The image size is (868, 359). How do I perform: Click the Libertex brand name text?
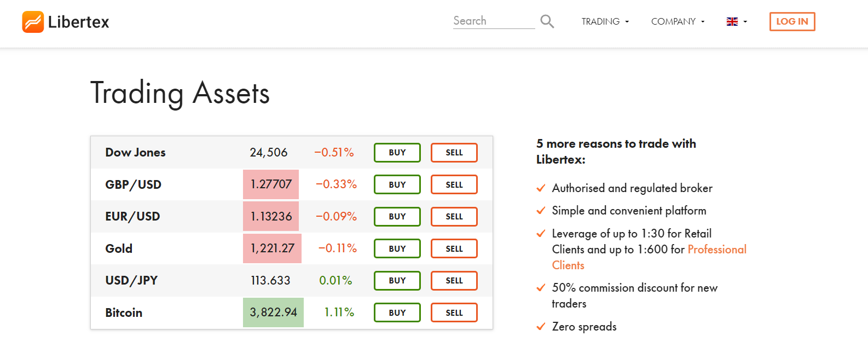point(79,22)
